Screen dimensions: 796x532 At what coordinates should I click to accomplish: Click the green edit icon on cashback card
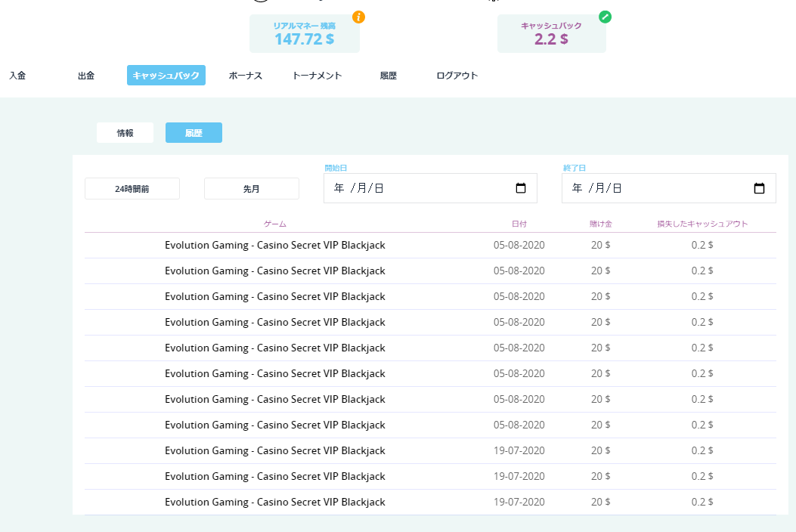point(605,17)
